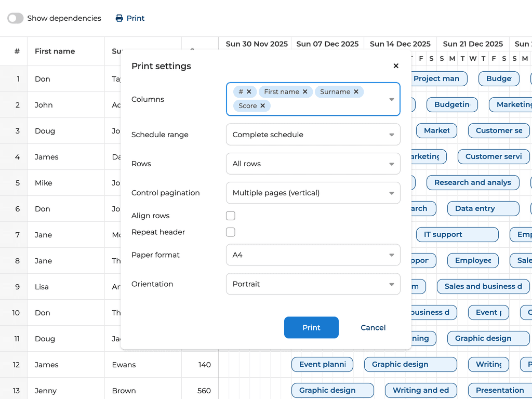Open the Schedule range dropdown

(313, 135)
